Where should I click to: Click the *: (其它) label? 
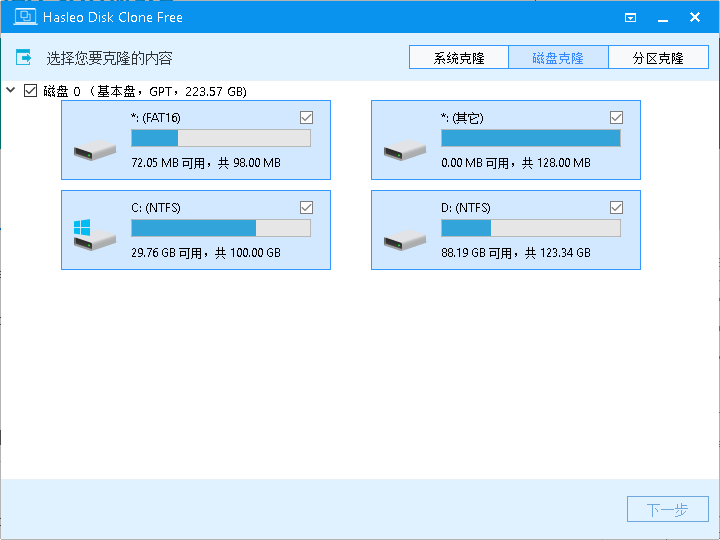(462, 118)
